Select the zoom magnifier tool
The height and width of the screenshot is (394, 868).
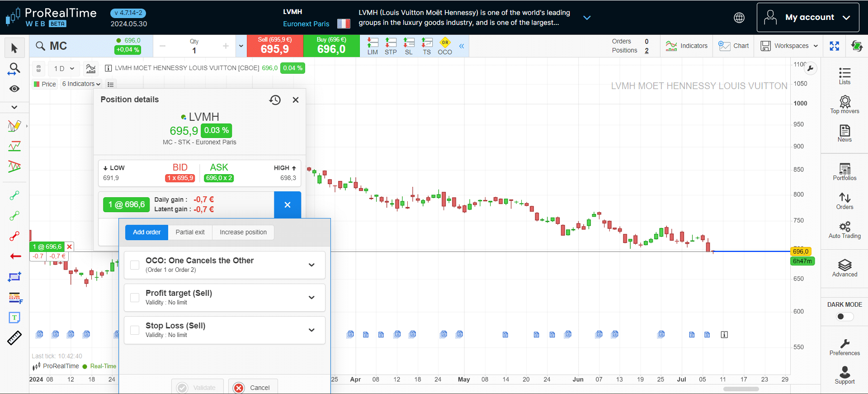pyautogui.click(x=14, y=69)
